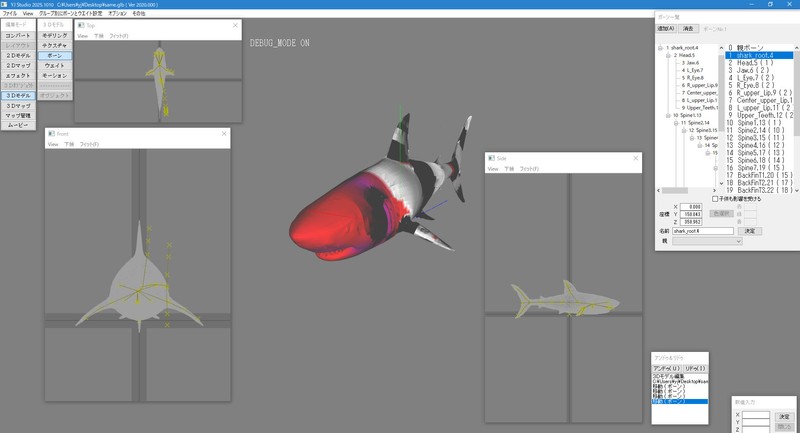
Task: Select Spine4.16 ( 12 ) list row
Action: pos(759,145)
